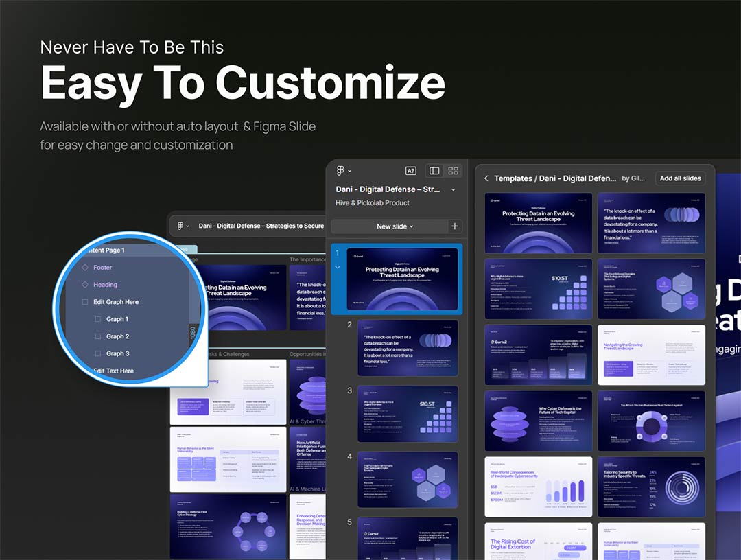741x560 pixels.
Task: Pick the Navigating the Growing Threat Landscape template
Action: click(651, 355)
